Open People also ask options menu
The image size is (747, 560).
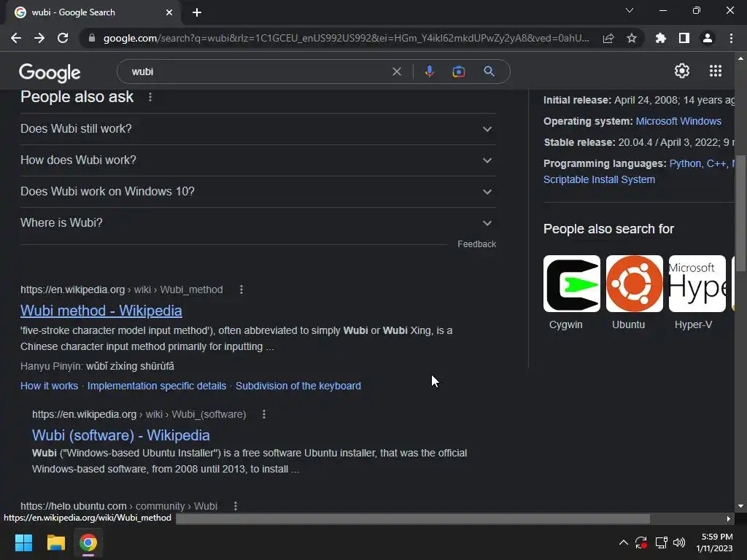[150, 97]
